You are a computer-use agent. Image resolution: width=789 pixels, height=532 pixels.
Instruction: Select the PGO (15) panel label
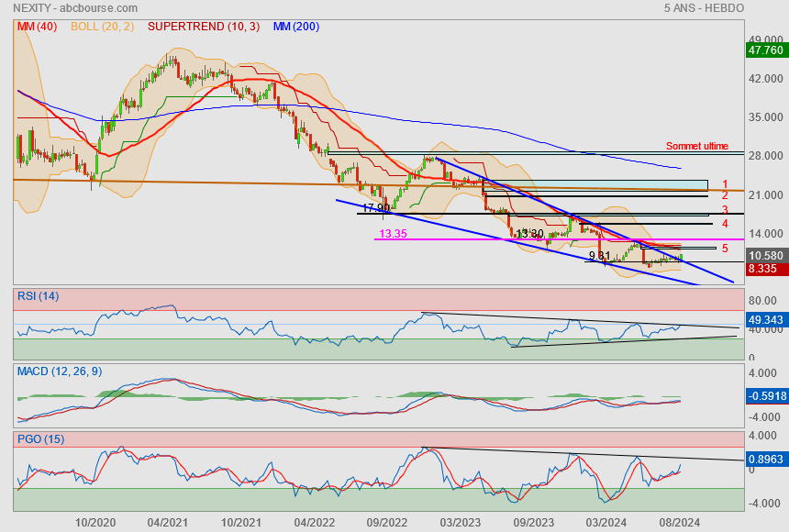click(40, 438)
